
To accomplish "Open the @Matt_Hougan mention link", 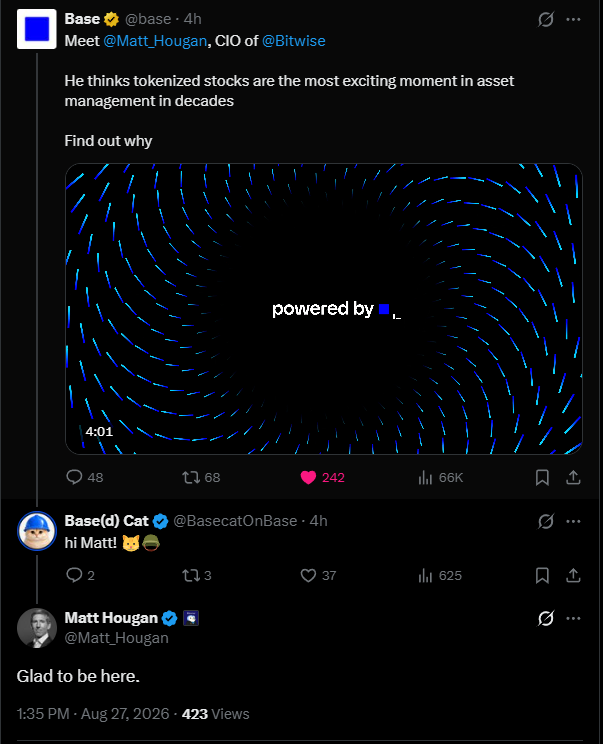I will (x=155, y=41).
